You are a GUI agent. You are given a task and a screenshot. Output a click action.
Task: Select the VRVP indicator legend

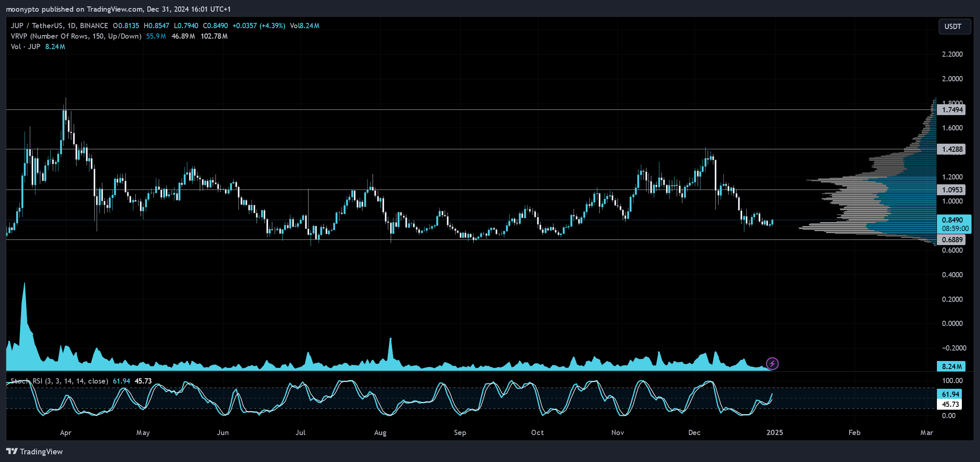point(76,36)
